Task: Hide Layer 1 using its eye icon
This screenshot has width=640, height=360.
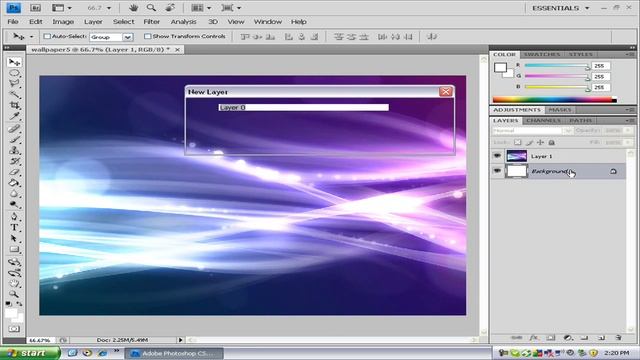Action: pyautogui.click(x=497, y=156)
